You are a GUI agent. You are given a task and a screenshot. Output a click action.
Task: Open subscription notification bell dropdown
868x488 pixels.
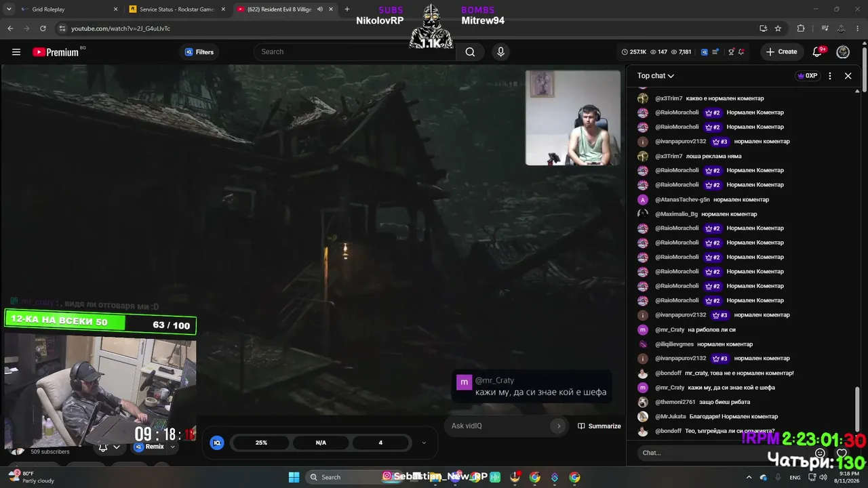(108, 447)
